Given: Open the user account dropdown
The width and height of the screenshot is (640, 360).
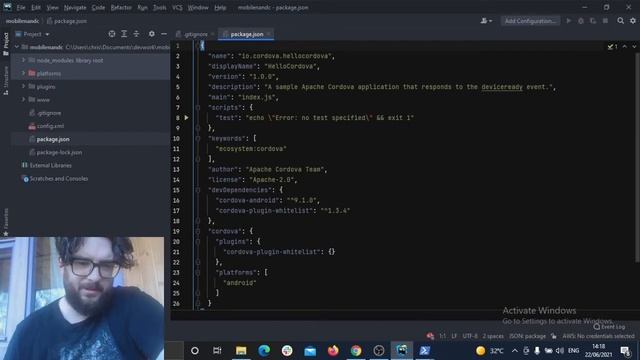Looking at the screenshot, I should (x=486, y=21).
